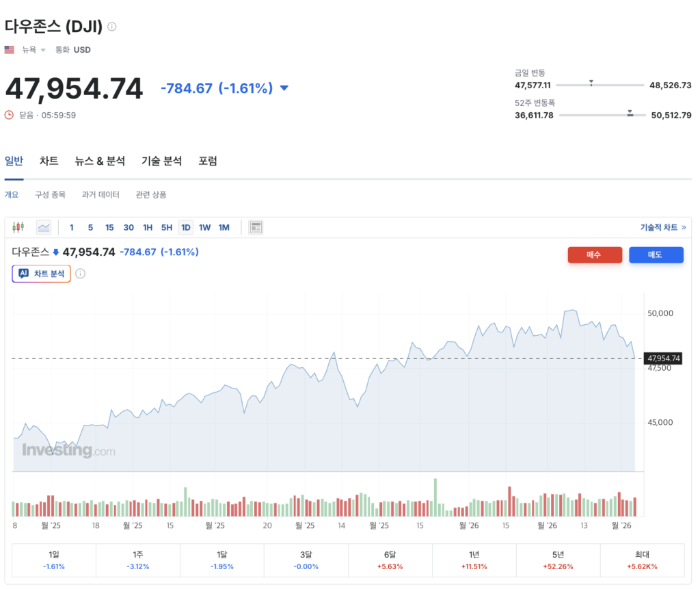Open the 기술 분석 tab

(x=161, y=161)
